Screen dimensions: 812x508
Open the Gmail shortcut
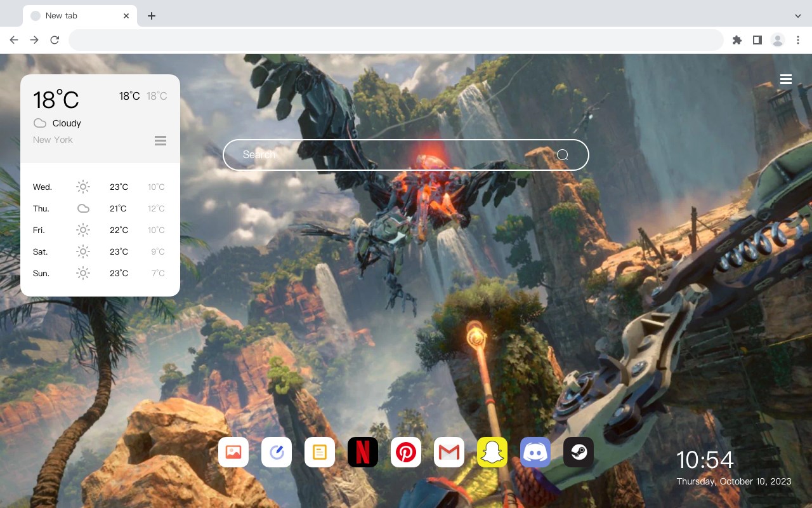tap(449, 452)
